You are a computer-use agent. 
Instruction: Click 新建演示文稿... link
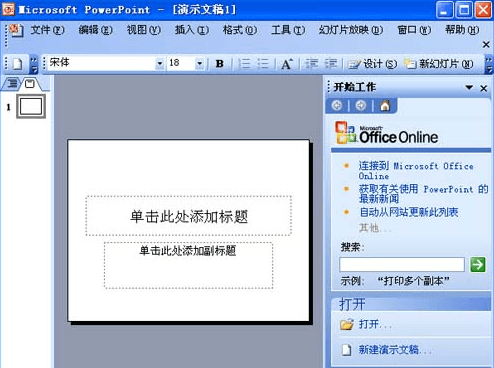[x=395, y=350]
